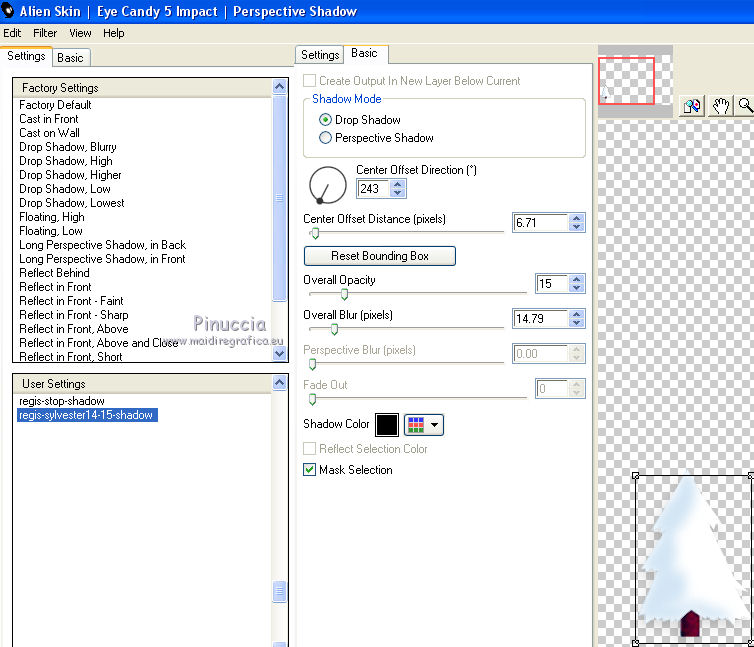Select Drop Shadow, High preset
Image resolution: width=754 pixels, height=647 pixels.
(x=66, y=161)
